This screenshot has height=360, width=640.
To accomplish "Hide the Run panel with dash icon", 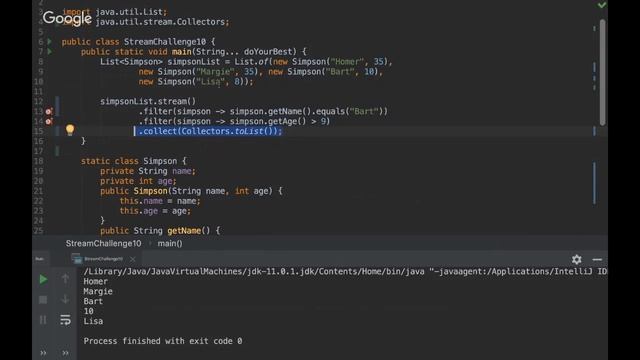I will click(597, 259).
